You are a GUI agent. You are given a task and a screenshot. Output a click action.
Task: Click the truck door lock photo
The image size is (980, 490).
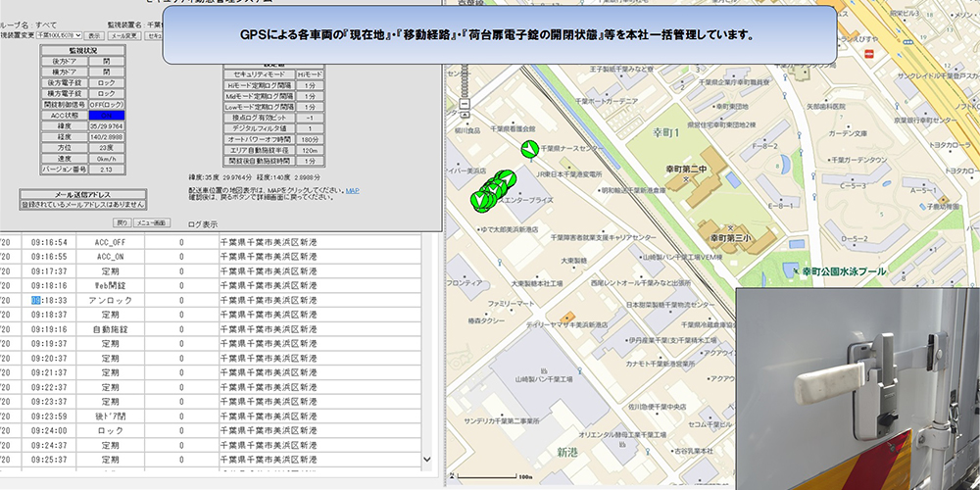[x=857, y=388]
